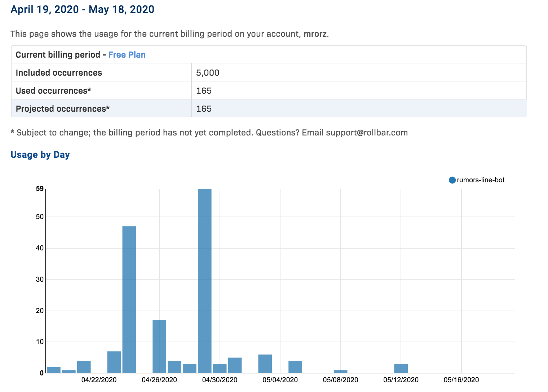Click the 05/08/2020 usage bar

click(340, 371)
